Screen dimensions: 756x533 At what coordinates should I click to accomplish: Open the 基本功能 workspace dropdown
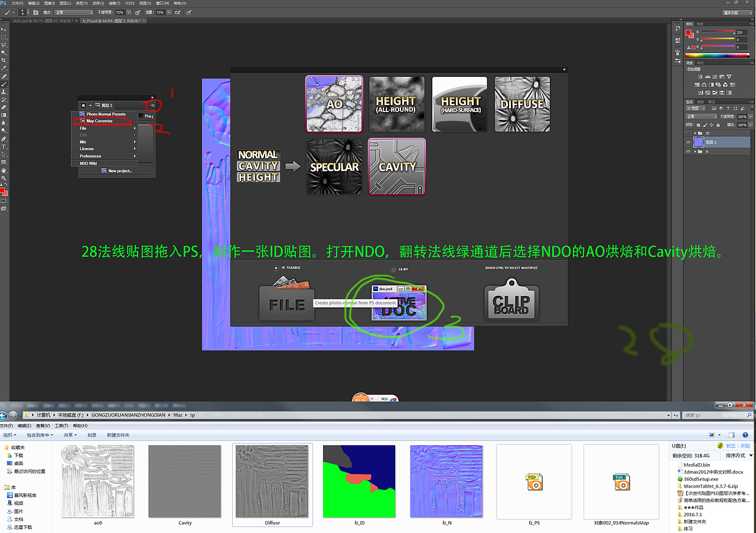click(738, 12)
